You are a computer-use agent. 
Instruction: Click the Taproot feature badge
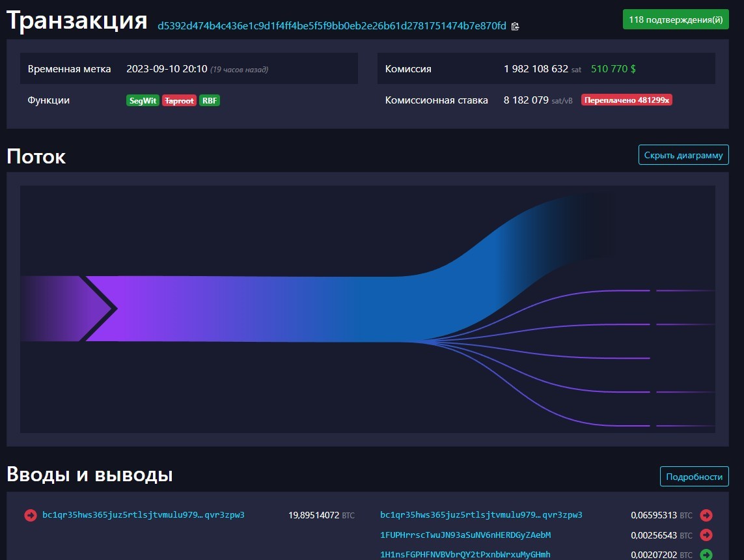pos(180,101)
